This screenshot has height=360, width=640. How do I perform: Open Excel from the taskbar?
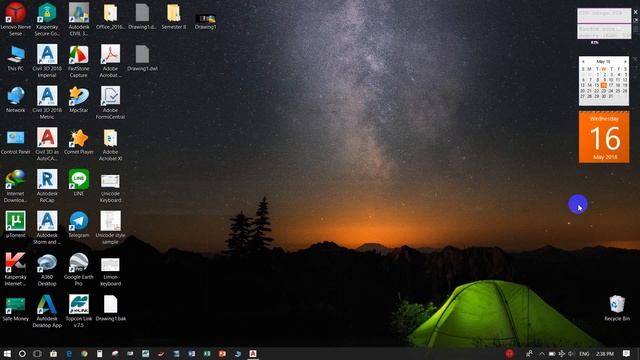click(x=207, y=353)
